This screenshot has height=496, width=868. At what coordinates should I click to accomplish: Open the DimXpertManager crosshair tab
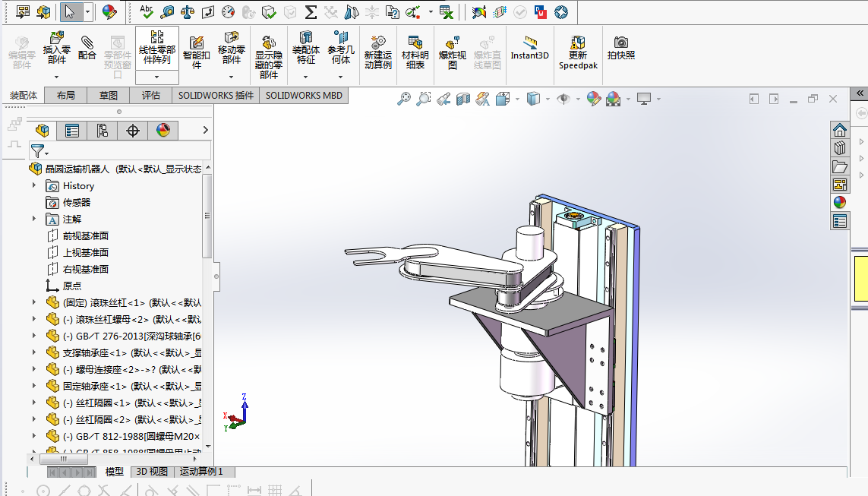pos(133,131)
